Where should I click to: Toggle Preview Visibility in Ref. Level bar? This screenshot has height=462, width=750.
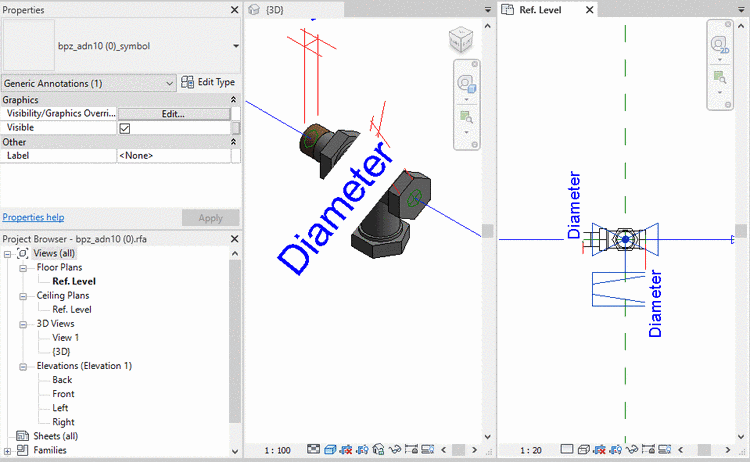(664, 449)
